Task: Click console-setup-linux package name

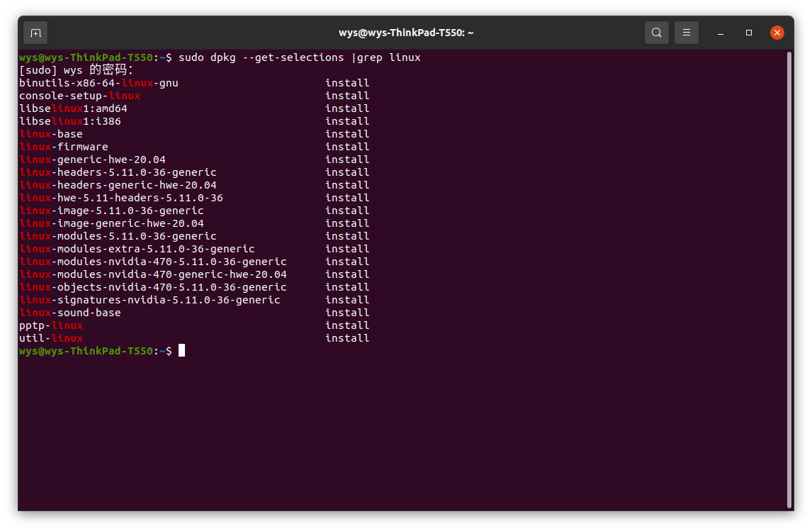Action: [x=80, y=96]
